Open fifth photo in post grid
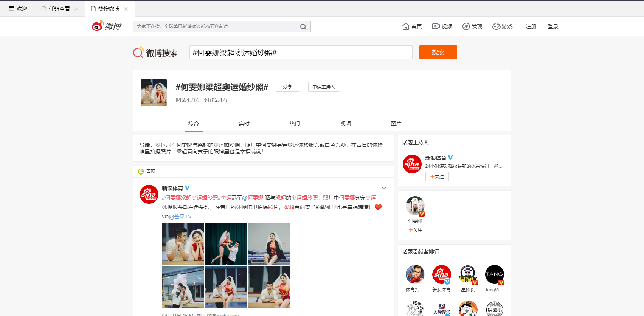 pos(226,287)
